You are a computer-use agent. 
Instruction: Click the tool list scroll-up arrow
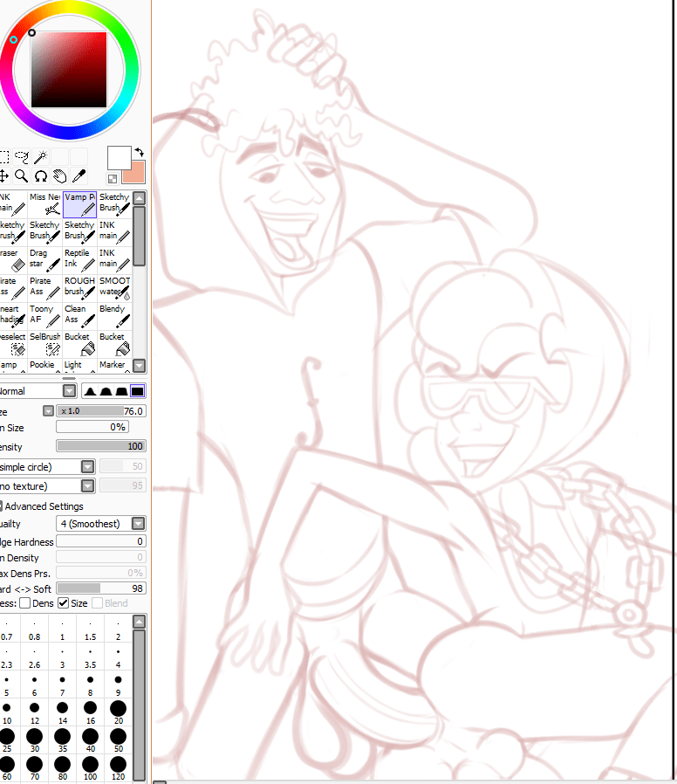140,198
